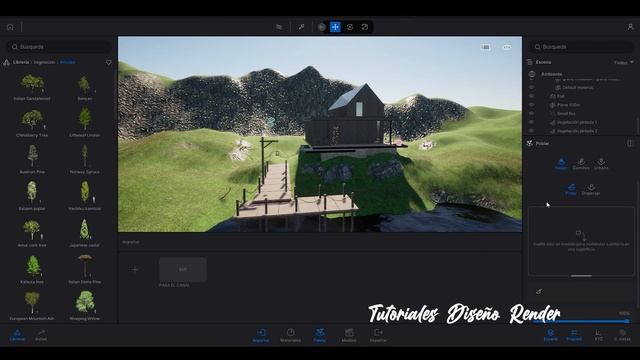Open the Todos filter dropdown

(x=624, y=62)
